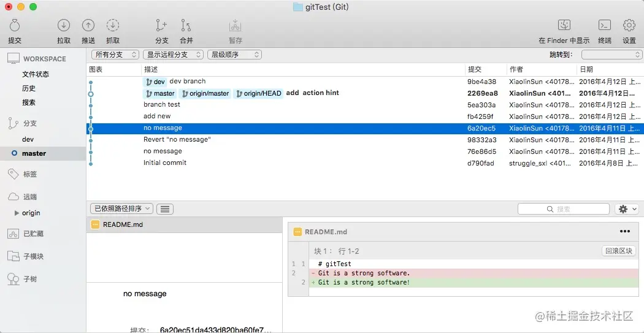Click the 在 Finder 中显示 icon

click(x=564, y=25)
